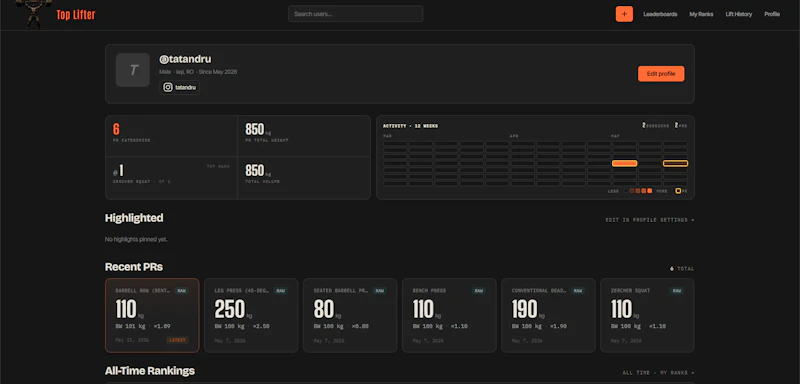
Task: Select the outlined PR activity cell in May
Action: (x=676, y=163)
